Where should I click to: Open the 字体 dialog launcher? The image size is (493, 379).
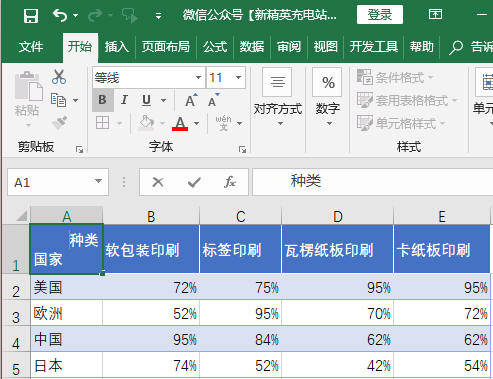point(243,150)
